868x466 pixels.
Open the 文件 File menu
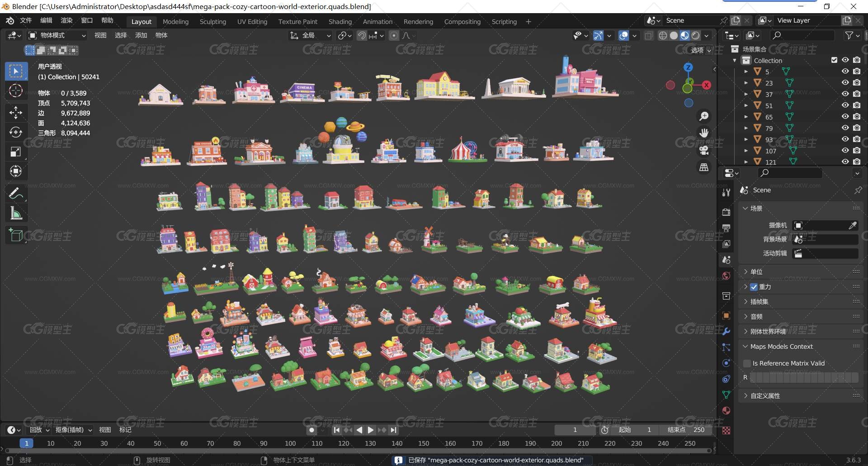tap(26, 20)
